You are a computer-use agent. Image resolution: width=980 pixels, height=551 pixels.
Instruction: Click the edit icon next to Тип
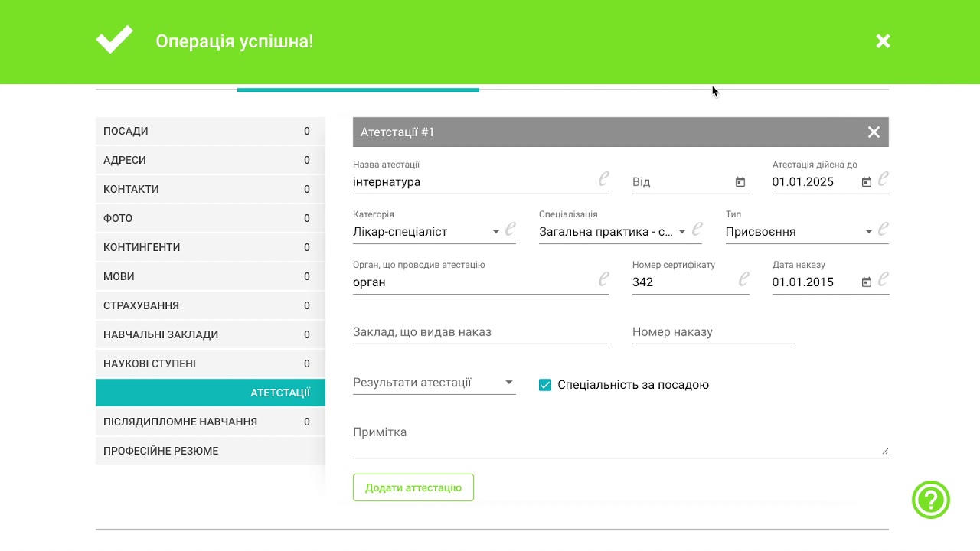(x=883, y=229)
